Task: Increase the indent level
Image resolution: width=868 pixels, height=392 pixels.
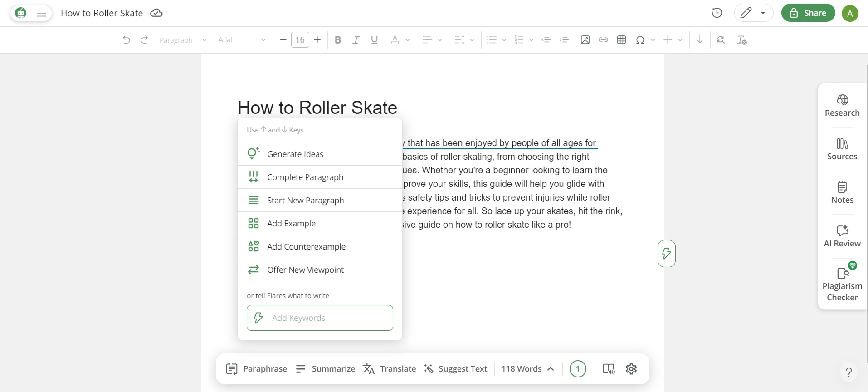Action: coord(564,40)
